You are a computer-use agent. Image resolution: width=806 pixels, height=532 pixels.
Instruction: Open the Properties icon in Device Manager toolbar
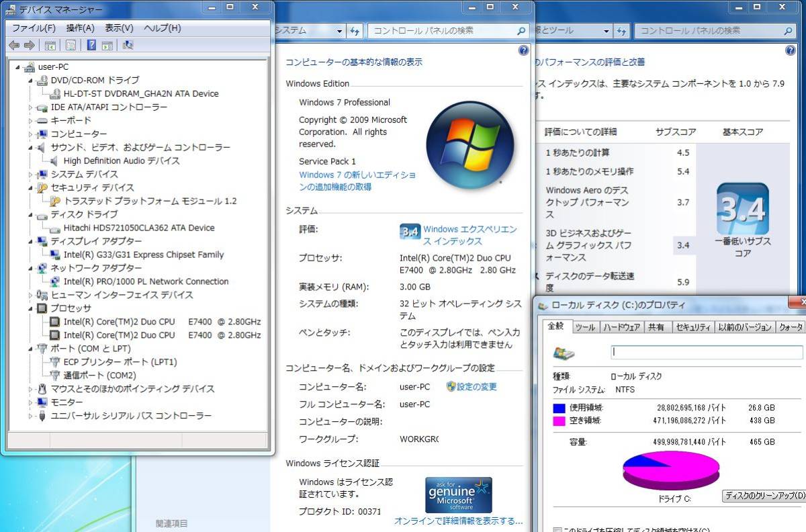[x=70, y=45]
